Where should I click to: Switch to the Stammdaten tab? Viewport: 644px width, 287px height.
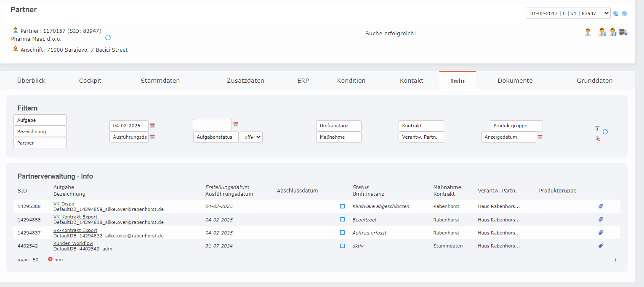pos(160,81)
